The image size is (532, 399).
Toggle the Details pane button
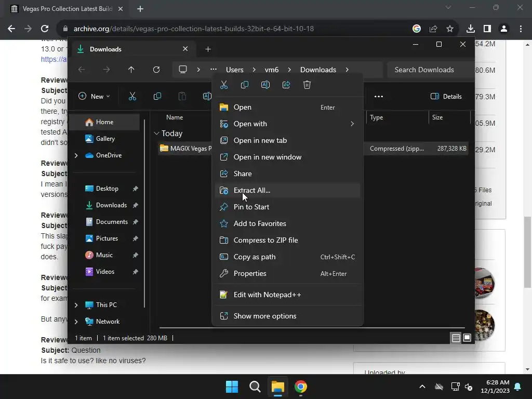click(446, 96)
